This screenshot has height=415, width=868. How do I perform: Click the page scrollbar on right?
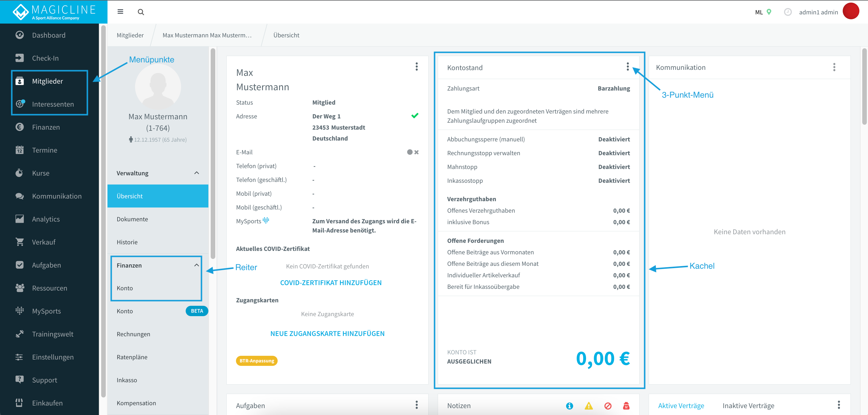(864, 87)
